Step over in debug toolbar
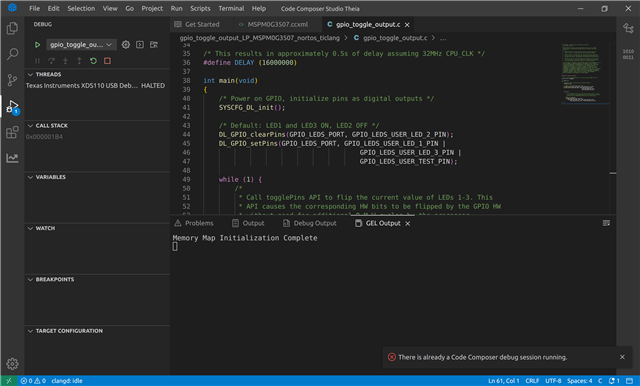 [x=51, y=61]
